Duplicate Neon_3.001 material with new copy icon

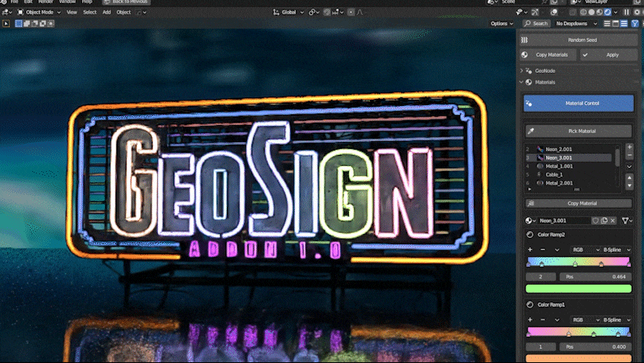click(x=604, y=221)
